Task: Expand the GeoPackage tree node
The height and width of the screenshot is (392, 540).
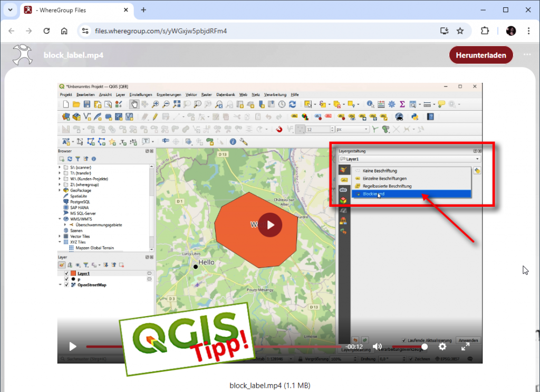Action: (x=60, y=190)
